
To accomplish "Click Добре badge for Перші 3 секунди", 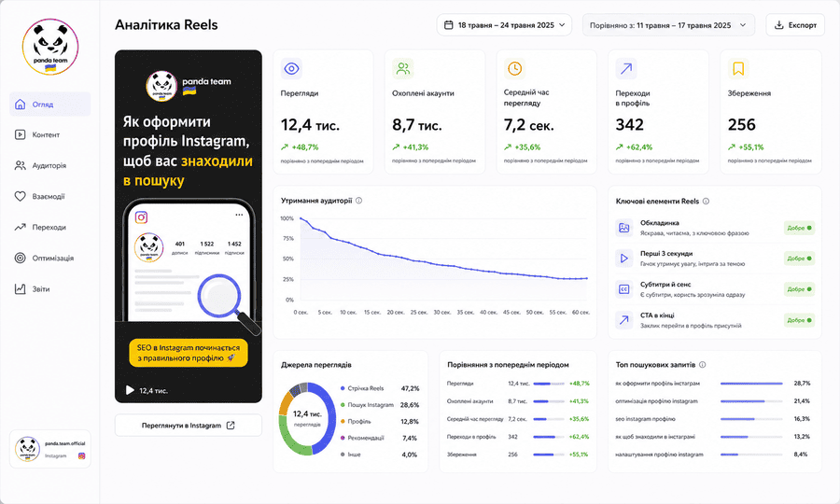I will click(x=799, y=259).
